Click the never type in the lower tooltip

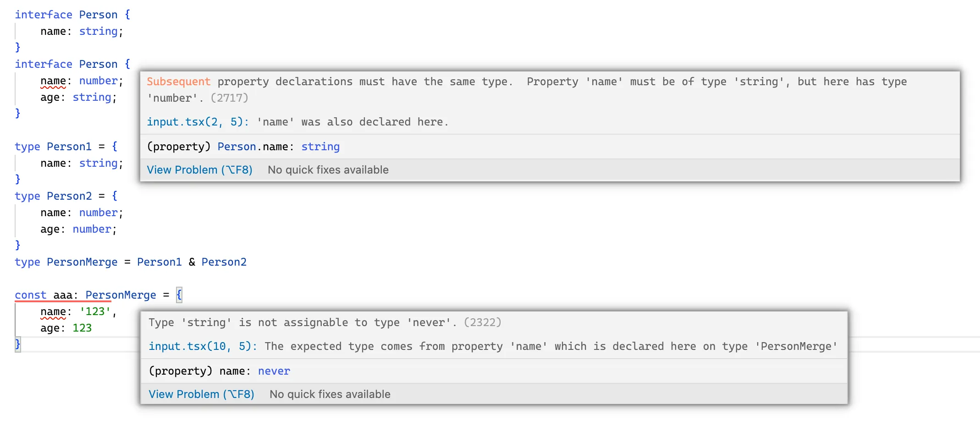[274, 371]
